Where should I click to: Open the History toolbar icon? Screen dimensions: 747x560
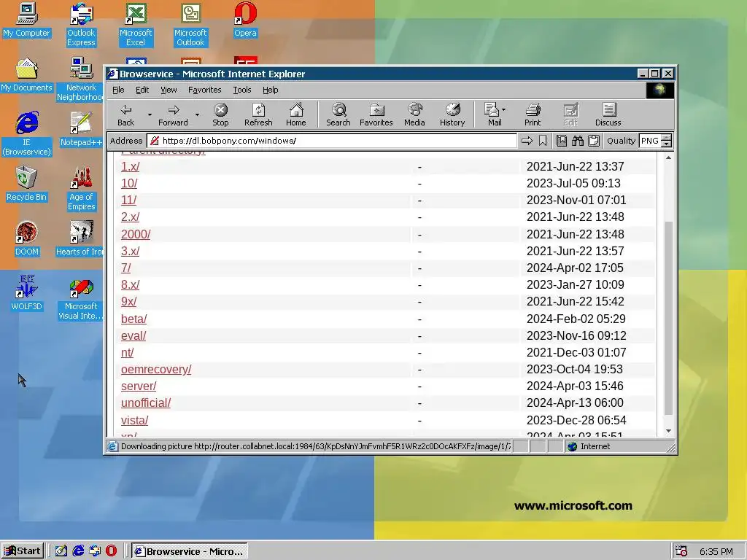pyautogui.click(x=452, y=114)
